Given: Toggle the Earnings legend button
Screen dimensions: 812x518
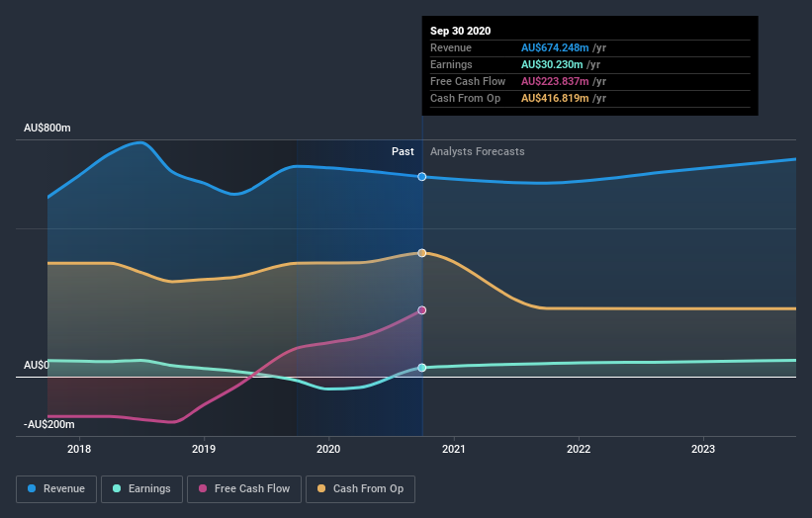Looking at the screenshot, I should (141, 489).
